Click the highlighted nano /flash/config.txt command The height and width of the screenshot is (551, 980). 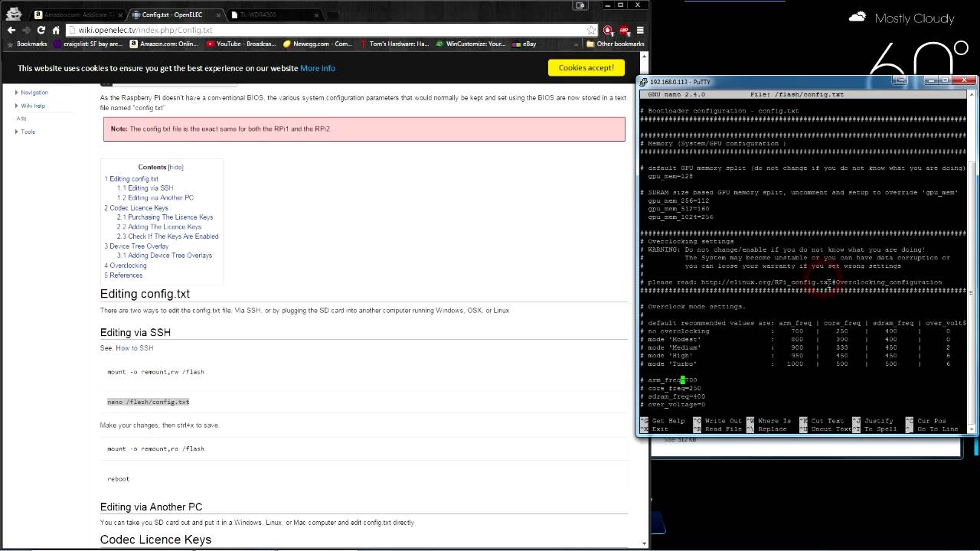pos(148,402)
